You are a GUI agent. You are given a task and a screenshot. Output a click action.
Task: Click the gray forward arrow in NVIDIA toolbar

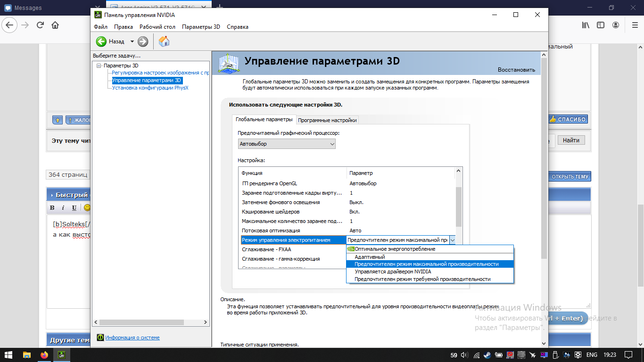(143, 41)
